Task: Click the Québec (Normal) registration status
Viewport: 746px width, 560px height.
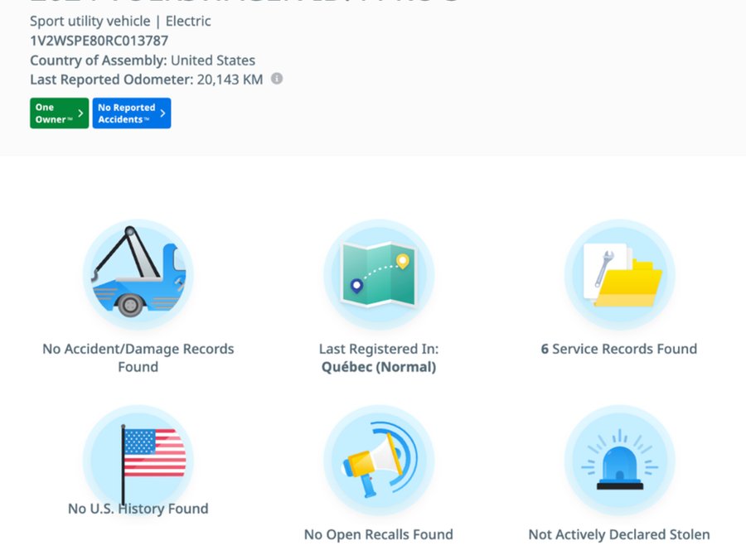Action: click(378, 367)
